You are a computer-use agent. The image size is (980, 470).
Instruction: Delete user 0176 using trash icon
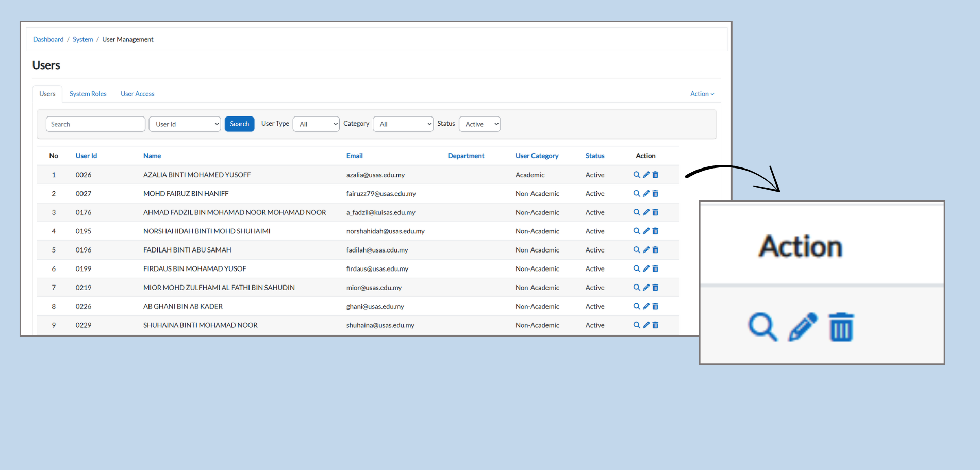(x=655, y=212)
